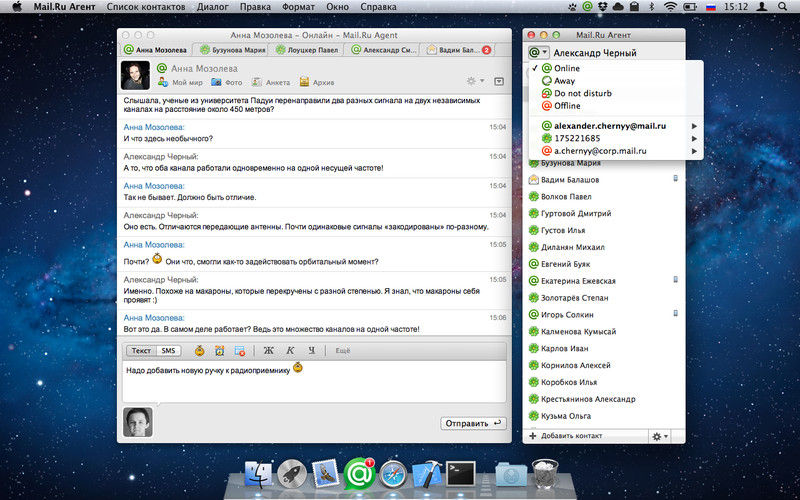Switch message mode to SMS
The width and height of the screenshot is (800, 500).
[x=169, y=351]
